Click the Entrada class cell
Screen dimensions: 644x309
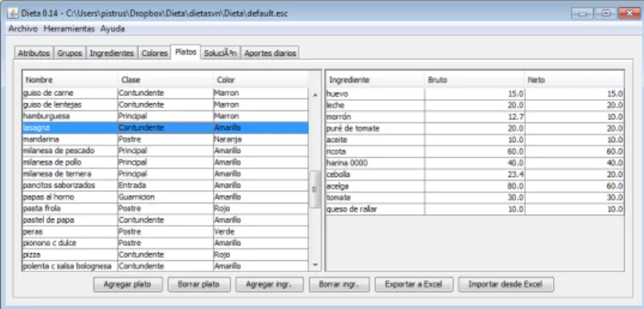165,185
